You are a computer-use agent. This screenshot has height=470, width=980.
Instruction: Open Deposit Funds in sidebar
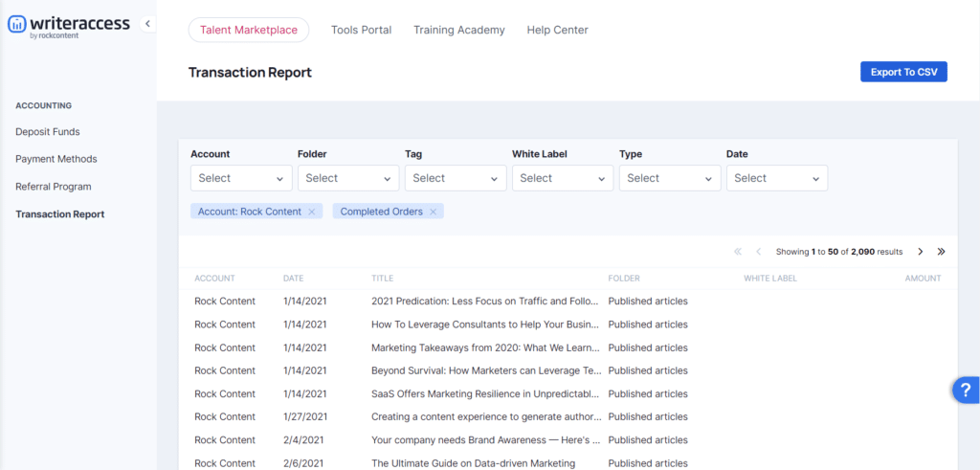coord(48,132)
